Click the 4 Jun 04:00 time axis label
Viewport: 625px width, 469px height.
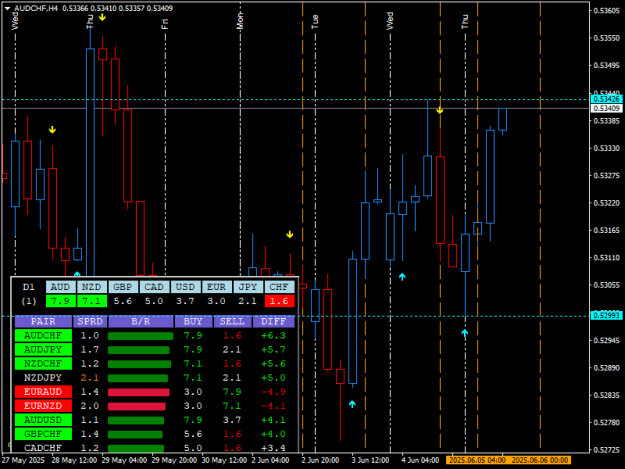(420, 460)
